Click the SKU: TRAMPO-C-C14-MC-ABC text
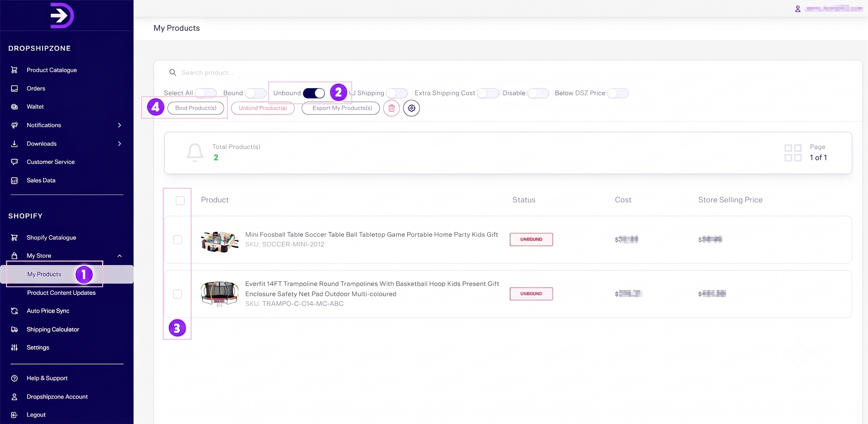Image resolution: width=868 pixels, height=424 pixels. tap(294, 304)
